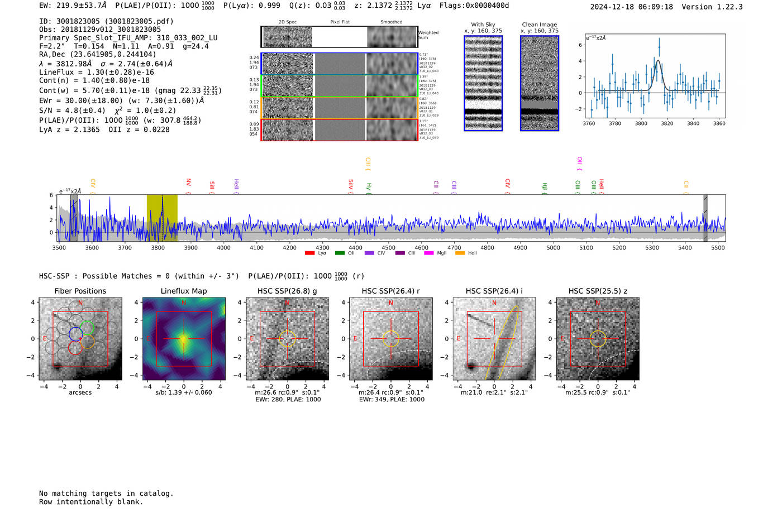Open the Lineflux Map thumbnail

click(x=184, y=339)
